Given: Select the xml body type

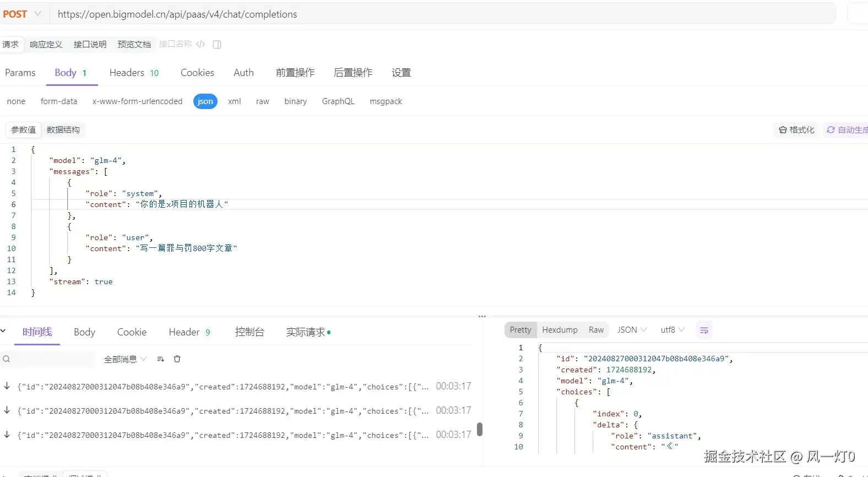Looking at the screenshot, I should (x=235, y=101).
